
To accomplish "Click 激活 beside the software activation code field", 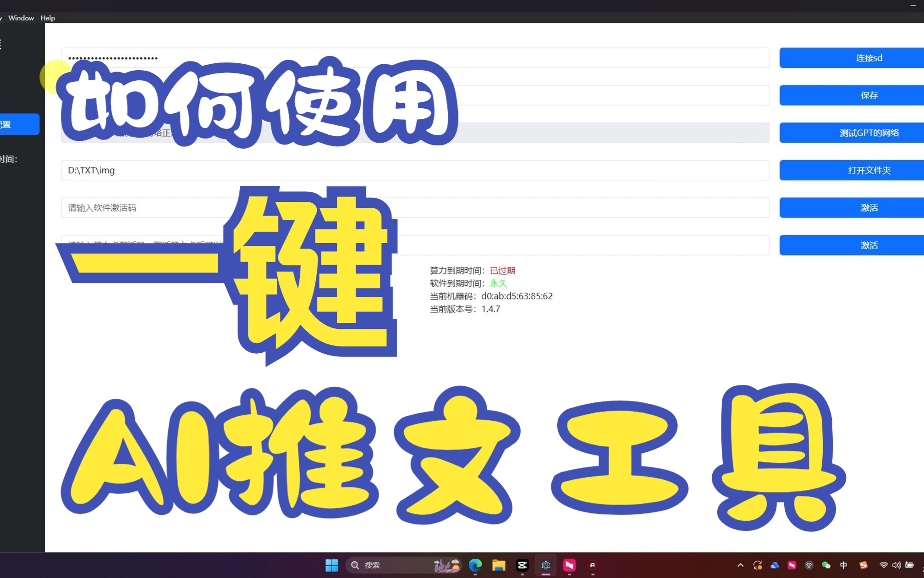I will pos(852,208).
